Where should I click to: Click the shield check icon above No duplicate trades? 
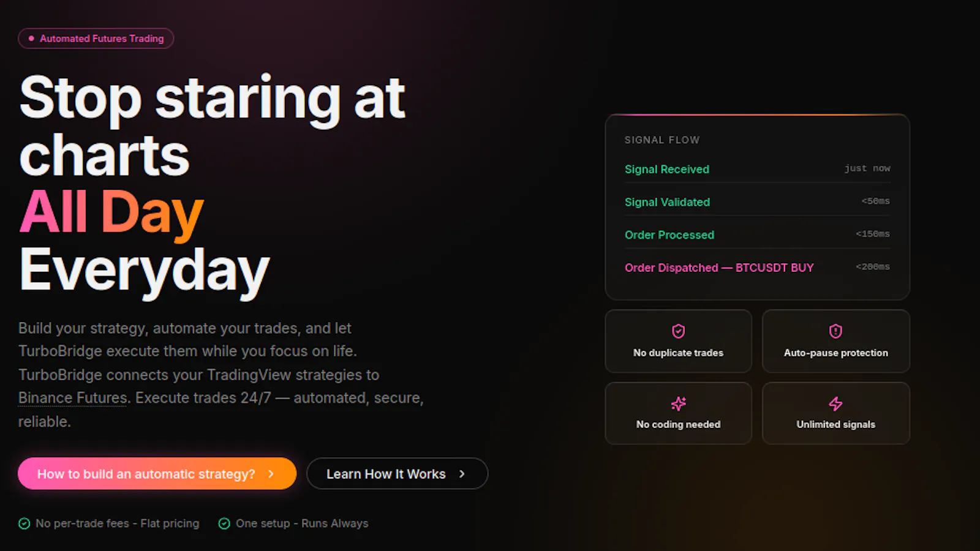coord(678,331)
